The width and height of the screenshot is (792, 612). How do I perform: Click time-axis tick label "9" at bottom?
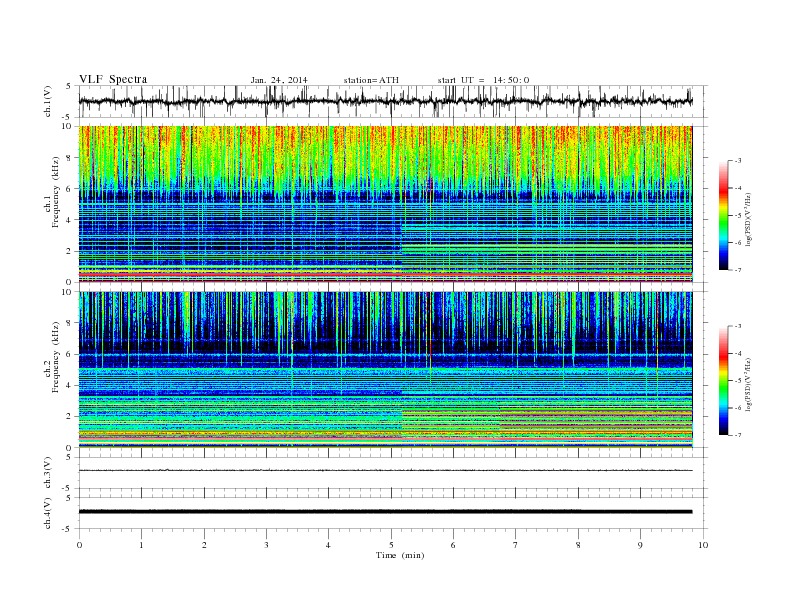[640, 545]
